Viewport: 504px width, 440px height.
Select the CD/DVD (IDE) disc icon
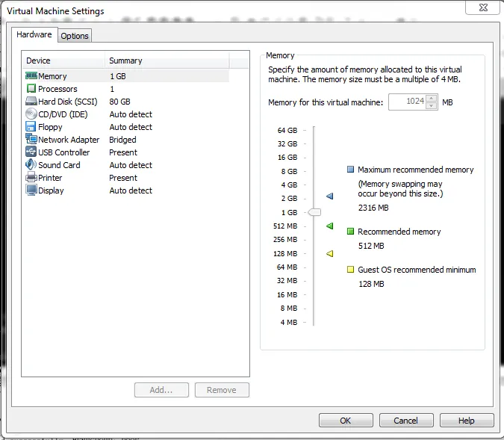31,114
